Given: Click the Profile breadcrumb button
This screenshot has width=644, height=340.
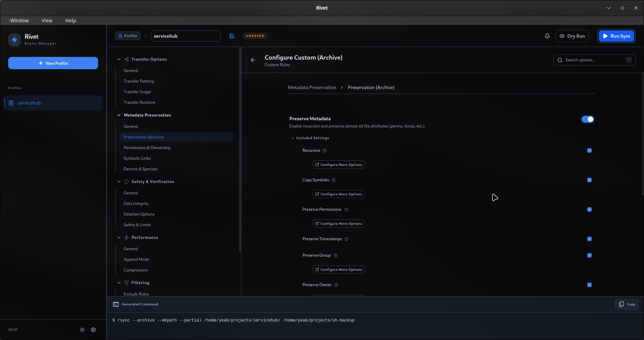Looking at the screenshot, I should pyautogui.click(x=128, y=36).
